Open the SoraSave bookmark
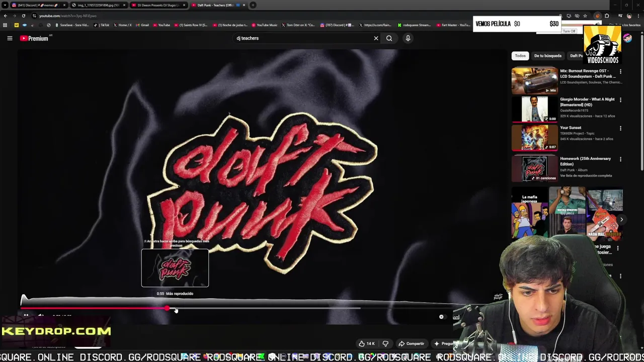The image size is (644, 362). (x=72, y=25)
